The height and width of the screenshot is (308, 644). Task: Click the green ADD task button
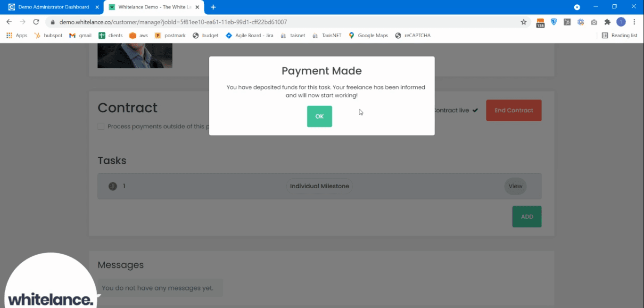[527, 217]
